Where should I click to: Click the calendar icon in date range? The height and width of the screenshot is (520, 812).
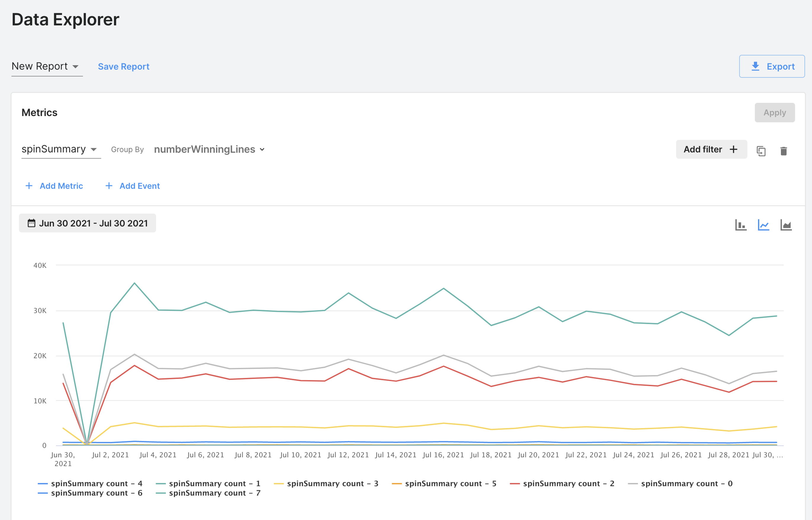pyautogui.click(x=31, y=223)
